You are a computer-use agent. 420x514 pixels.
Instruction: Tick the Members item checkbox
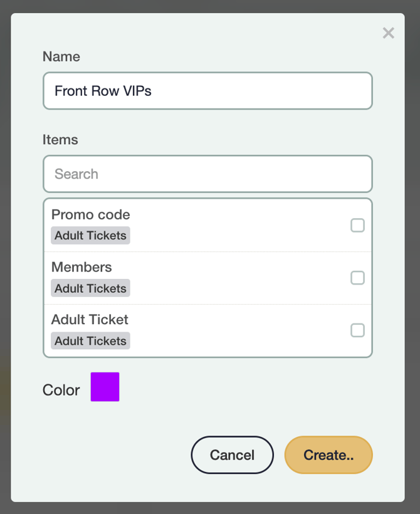(x=357, y=278)
